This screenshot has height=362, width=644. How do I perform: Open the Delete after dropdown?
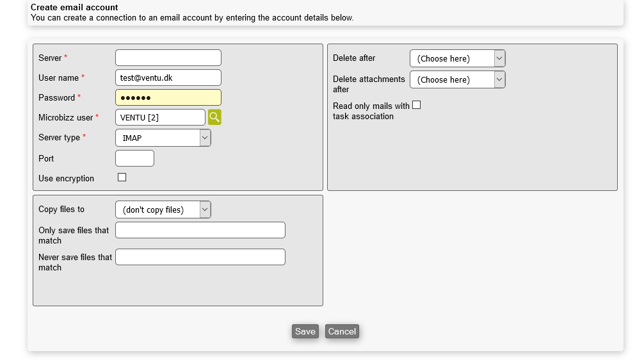[457, 58]
